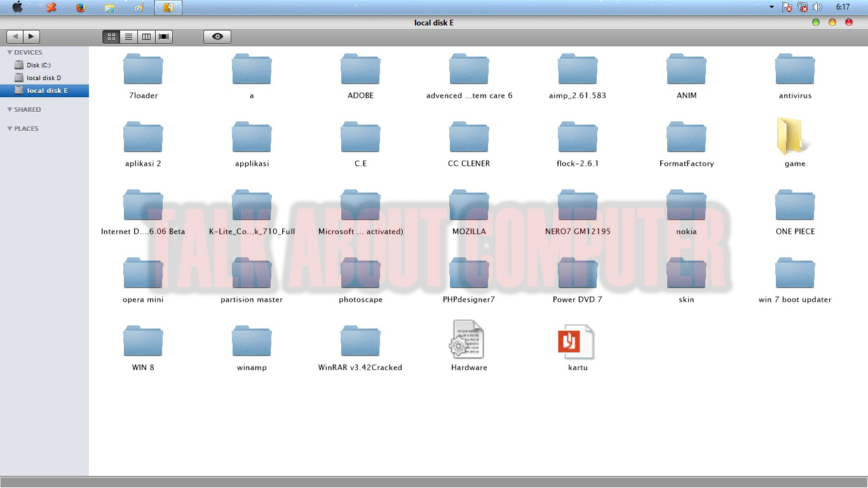Screen dimensions: 868x488
Task: Select the aplikasi 2 folder
Action: 143,144
